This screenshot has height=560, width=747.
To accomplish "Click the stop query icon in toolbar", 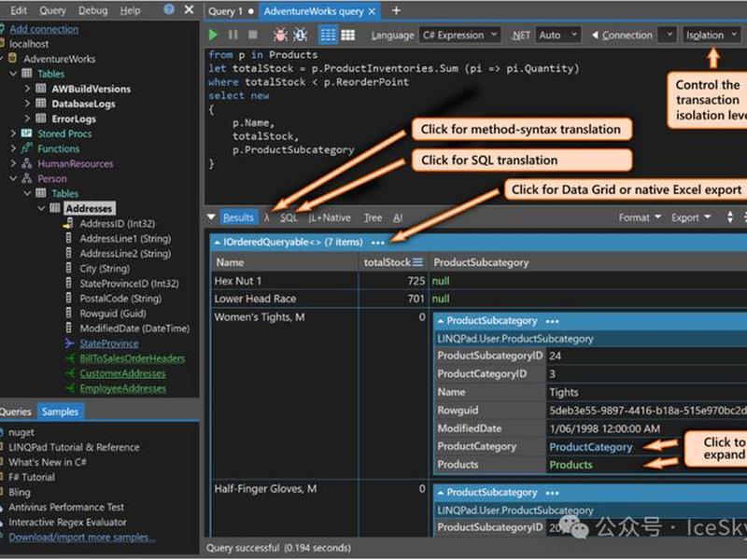I will pyautogui.click(x=253, y=35).
